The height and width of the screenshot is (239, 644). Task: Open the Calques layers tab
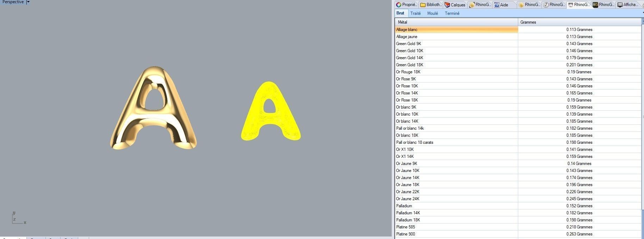pyautogui.click(x=455, y=5)
